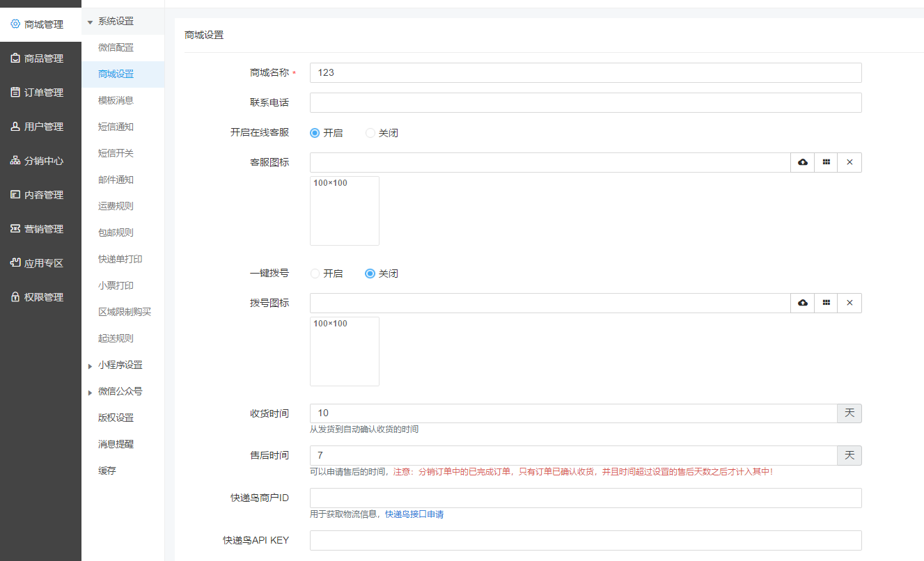924x561 pixels.
Task: Select 关闭 for 一键拨号
Action: [x=370, y=274]
